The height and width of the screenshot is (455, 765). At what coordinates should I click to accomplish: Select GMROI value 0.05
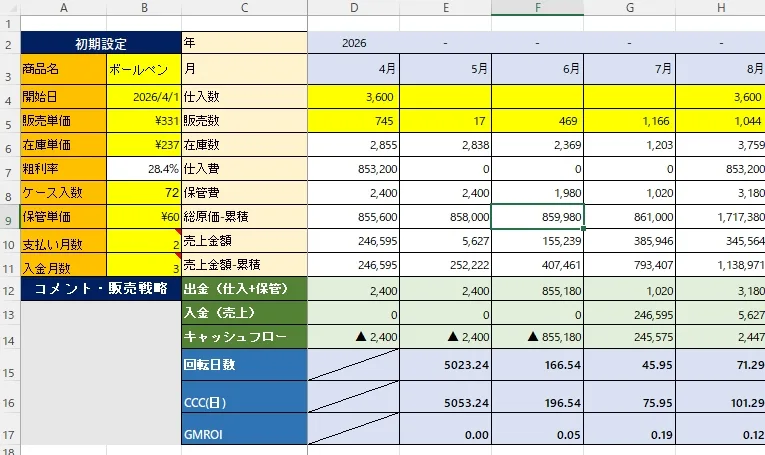coord(538,429)
